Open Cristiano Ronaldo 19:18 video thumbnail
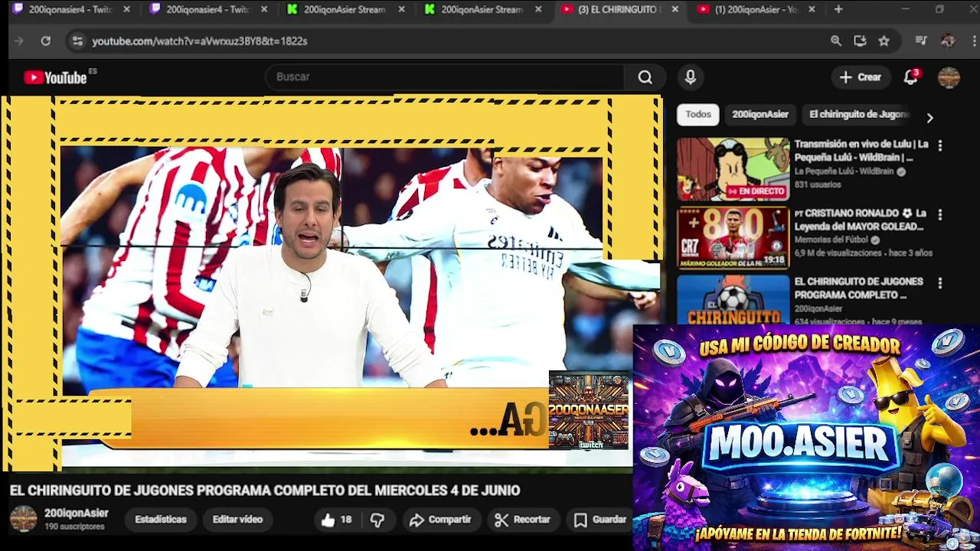980x551 pixels. click(x=733, y=238)
